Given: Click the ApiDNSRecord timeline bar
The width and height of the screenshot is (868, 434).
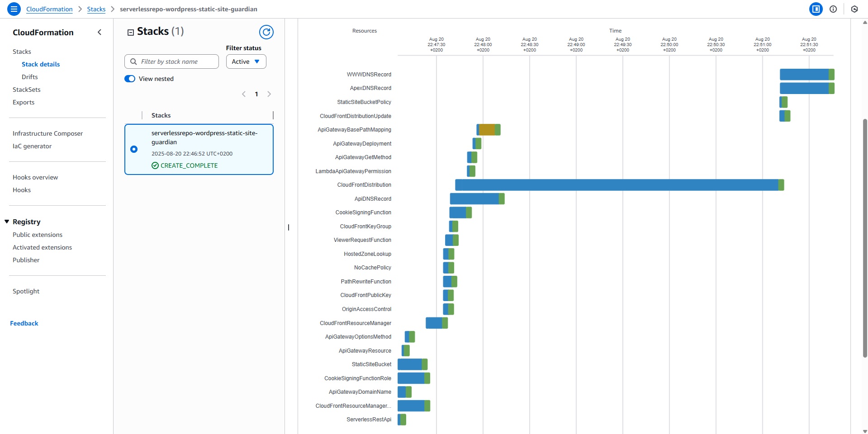Looking at the screenshot, I should click(477, 199).
